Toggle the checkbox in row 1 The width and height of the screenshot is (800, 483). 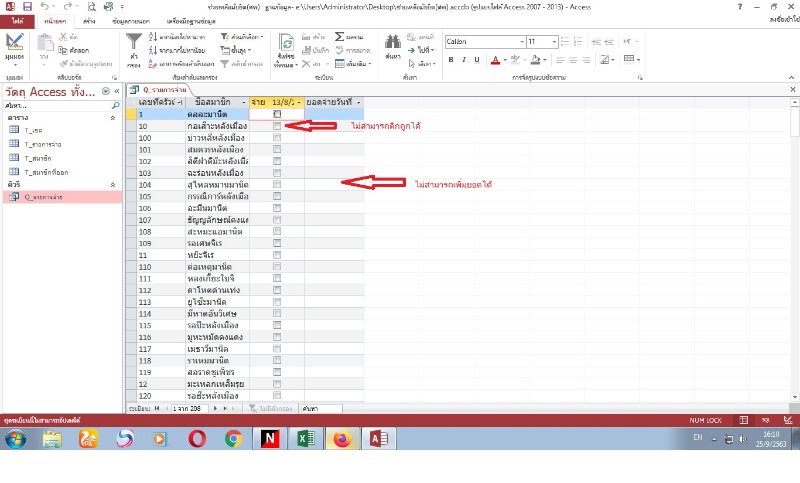pos(277,115)
